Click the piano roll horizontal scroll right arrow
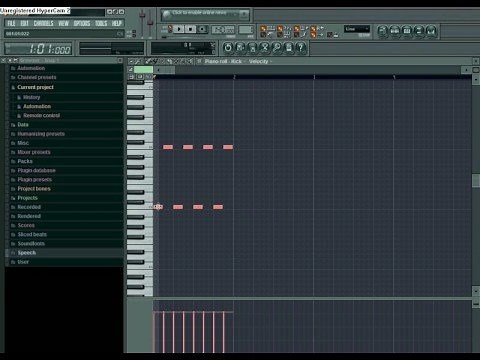 466,70
